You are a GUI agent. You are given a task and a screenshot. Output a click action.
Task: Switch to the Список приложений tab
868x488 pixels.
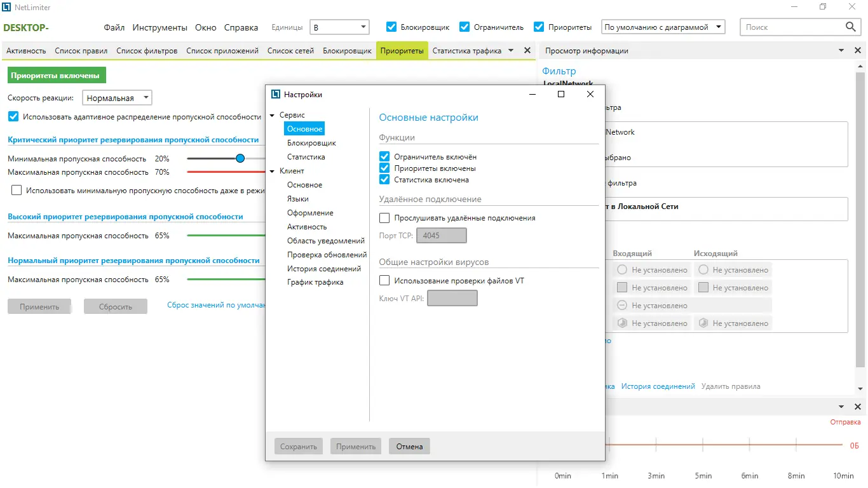tap(222, 51)
